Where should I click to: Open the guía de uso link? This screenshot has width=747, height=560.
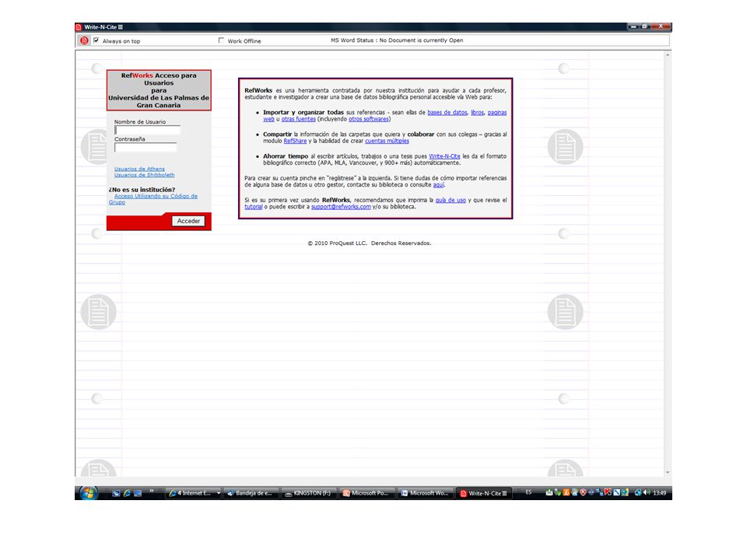pos(451,200)
